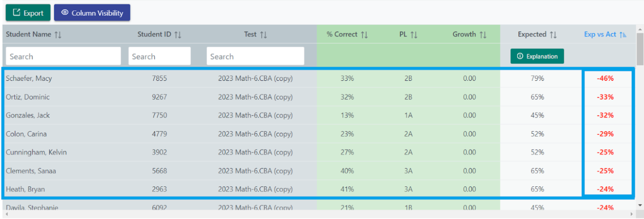Click % Correct value 40%

click(x=347, y=171)
